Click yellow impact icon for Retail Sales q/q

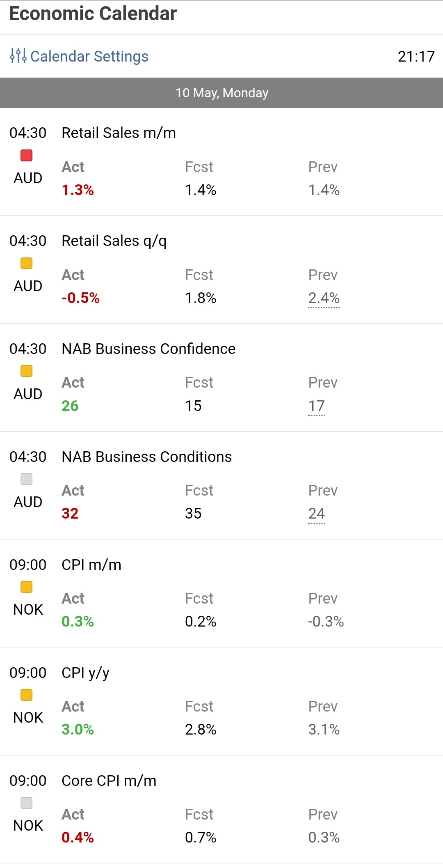point(27,263)
